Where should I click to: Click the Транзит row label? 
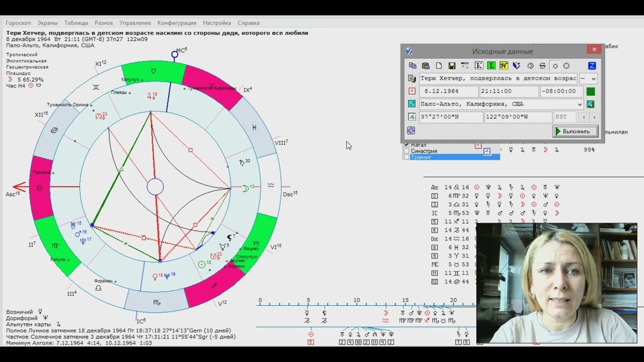[421, 157]
